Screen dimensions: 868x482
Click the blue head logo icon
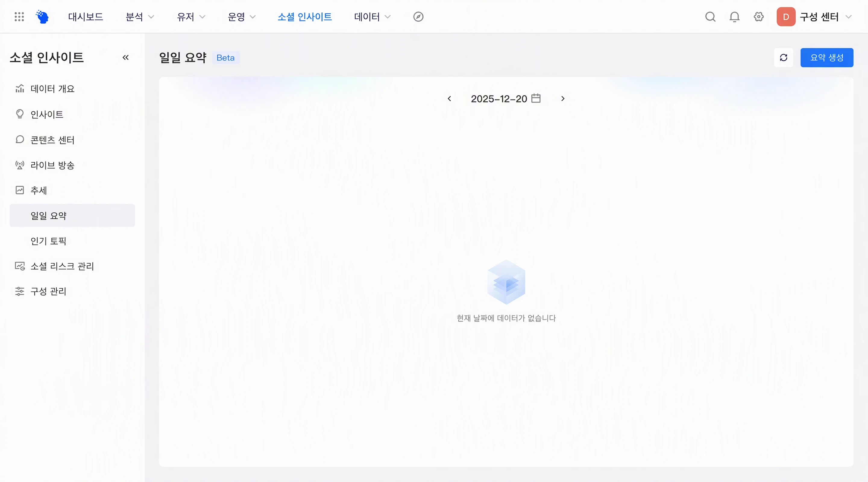42,17
